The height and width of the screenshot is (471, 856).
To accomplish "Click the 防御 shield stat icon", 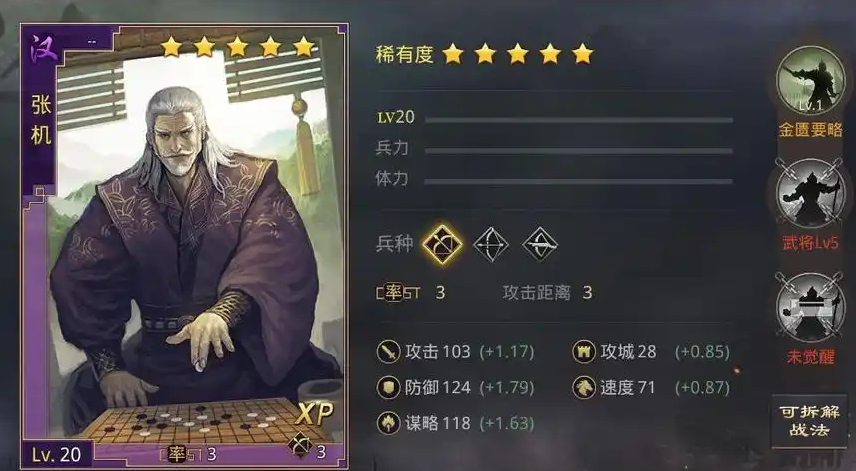I will pos(389,387).
